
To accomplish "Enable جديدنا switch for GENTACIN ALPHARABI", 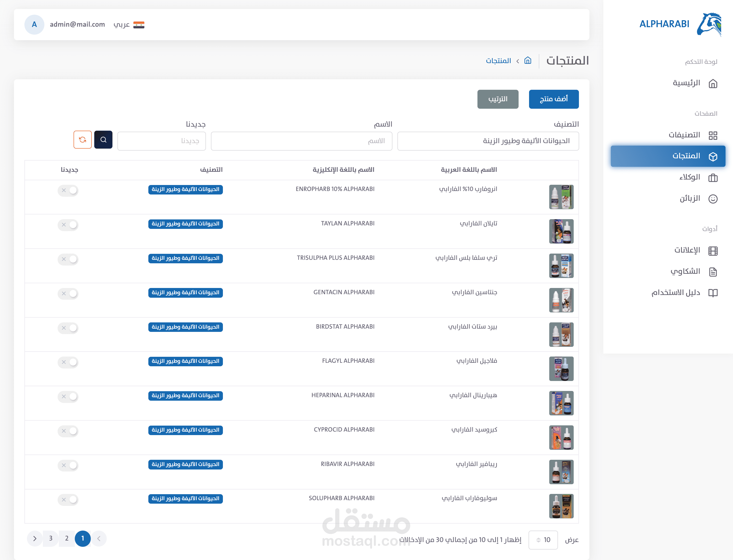I will pyautogui.click(x=68, y=293).
